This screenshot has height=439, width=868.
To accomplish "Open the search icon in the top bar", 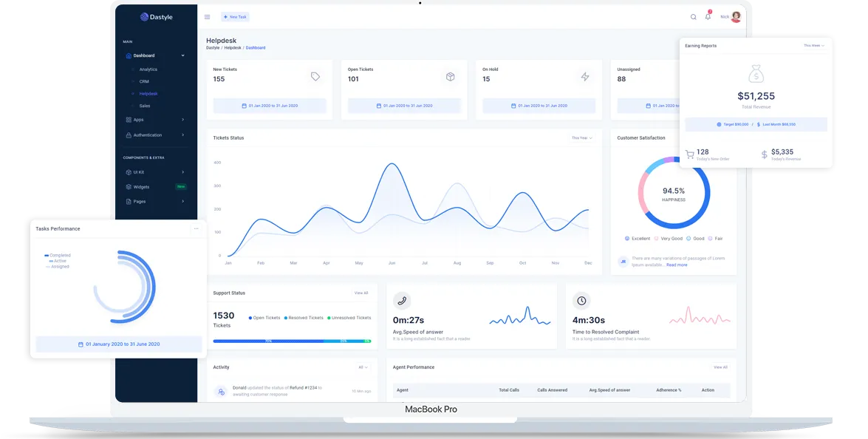I will 693,16.
